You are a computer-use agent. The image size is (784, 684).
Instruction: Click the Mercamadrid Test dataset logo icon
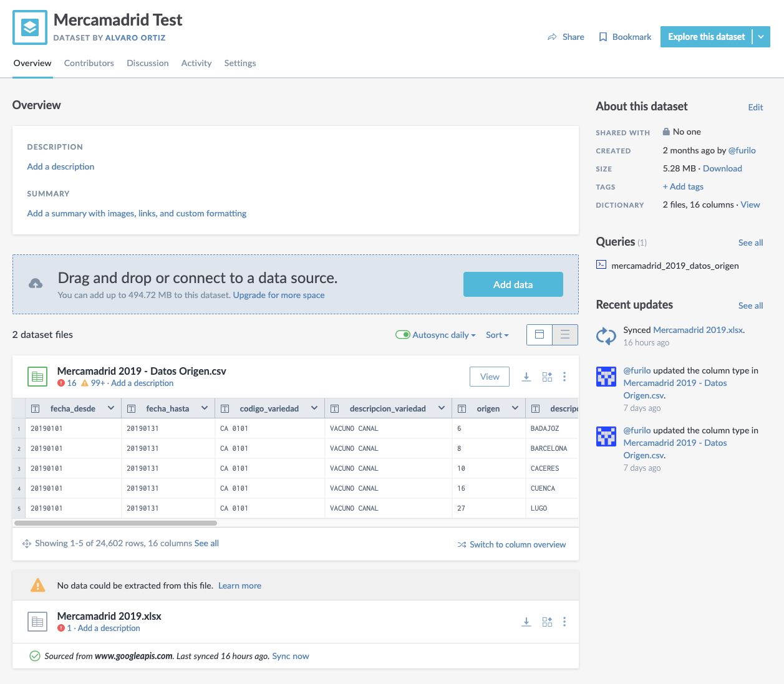click(30, 27)
